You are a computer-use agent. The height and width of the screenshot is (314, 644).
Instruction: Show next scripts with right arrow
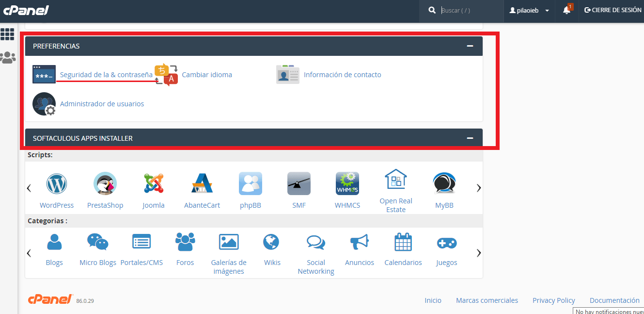479,188
